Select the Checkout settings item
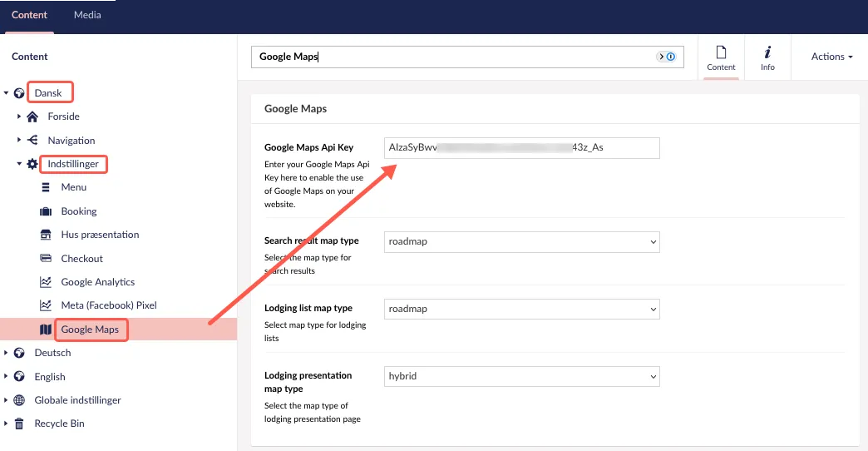 [x=82, y=259]
